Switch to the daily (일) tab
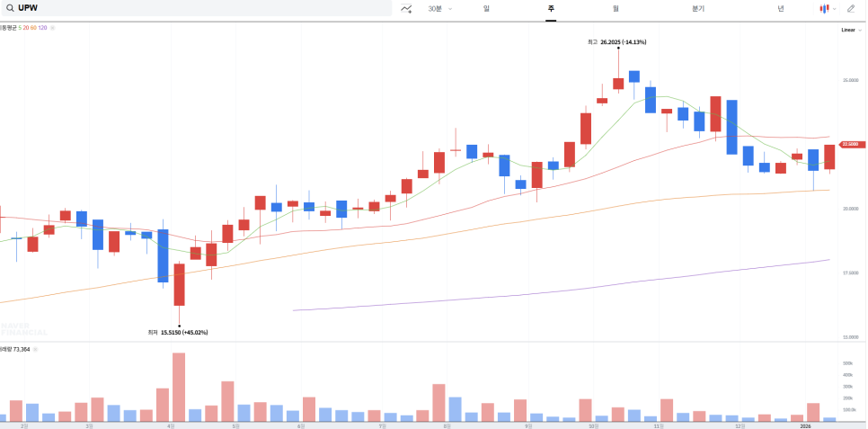 (x=486, y=8)
